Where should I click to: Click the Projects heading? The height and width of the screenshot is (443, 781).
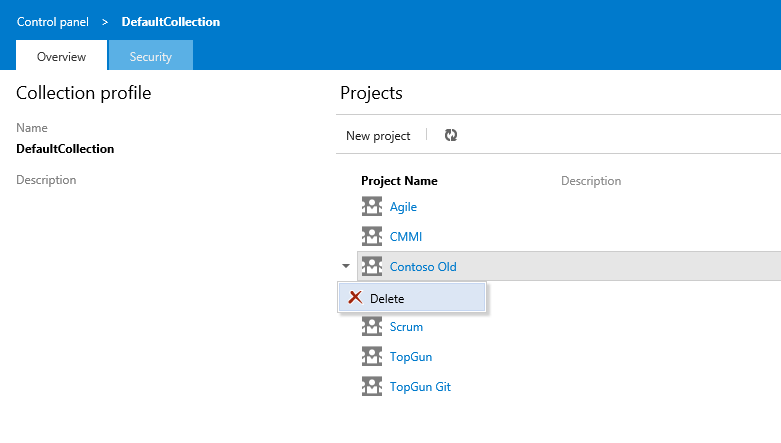pyautogui.click(x=372, y=93)
